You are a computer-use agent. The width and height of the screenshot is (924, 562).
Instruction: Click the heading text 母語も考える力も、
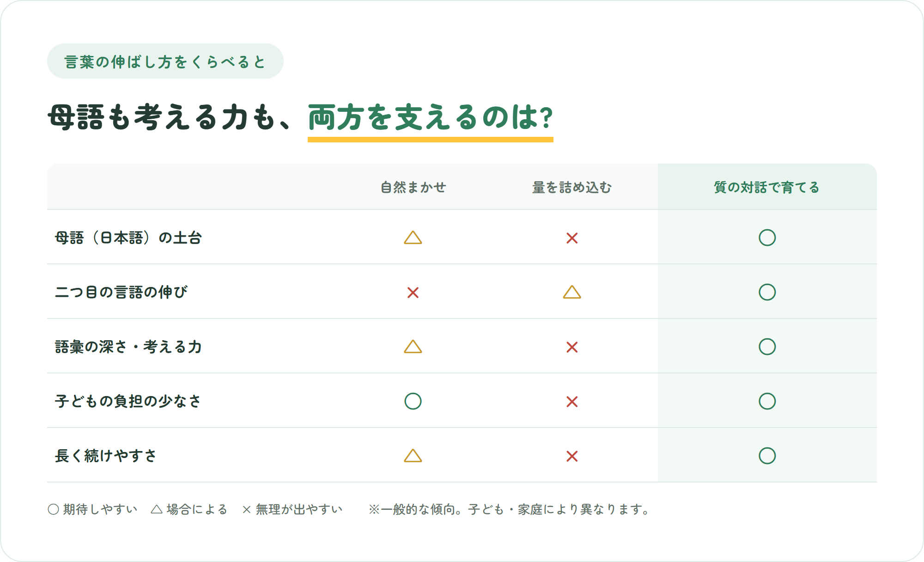(169, 117)
